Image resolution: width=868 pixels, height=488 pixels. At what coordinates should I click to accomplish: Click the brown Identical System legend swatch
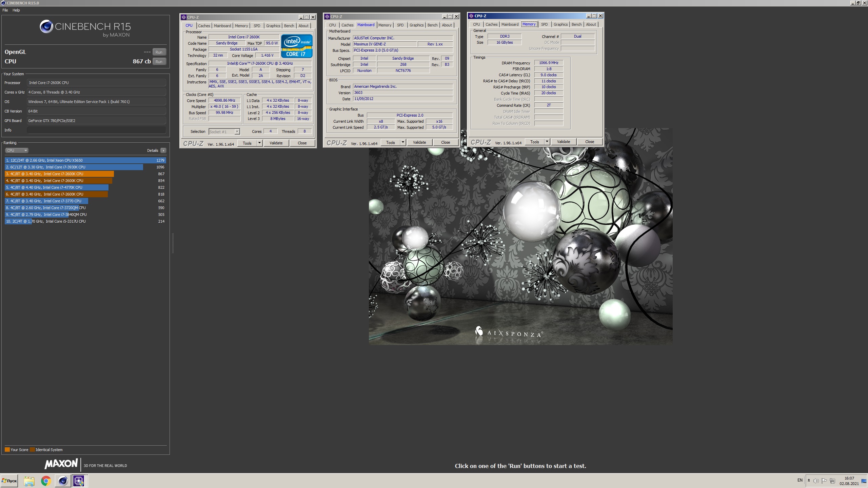[x=32, y=450]
